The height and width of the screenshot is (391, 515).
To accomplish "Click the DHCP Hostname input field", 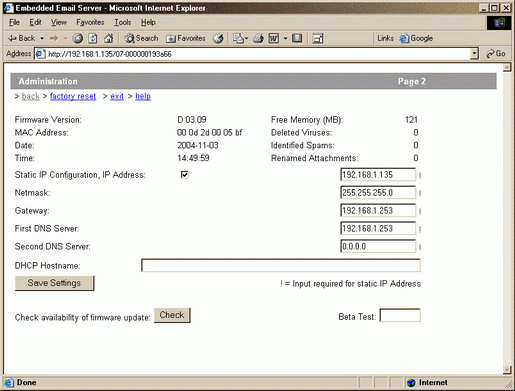I will click(281, 265).
